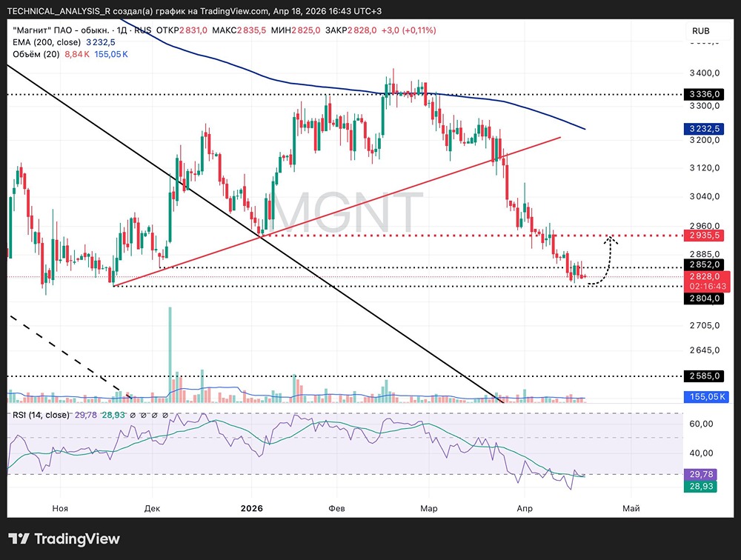This screenshot has height=560, width=741.
Task: Click the МИН 2825,0 low value
Action: coord(296,30)
